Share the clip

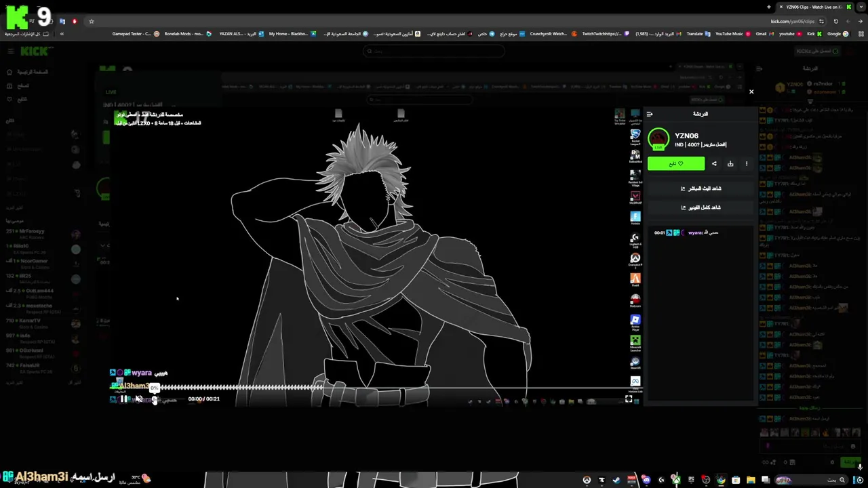coord(714,163)
